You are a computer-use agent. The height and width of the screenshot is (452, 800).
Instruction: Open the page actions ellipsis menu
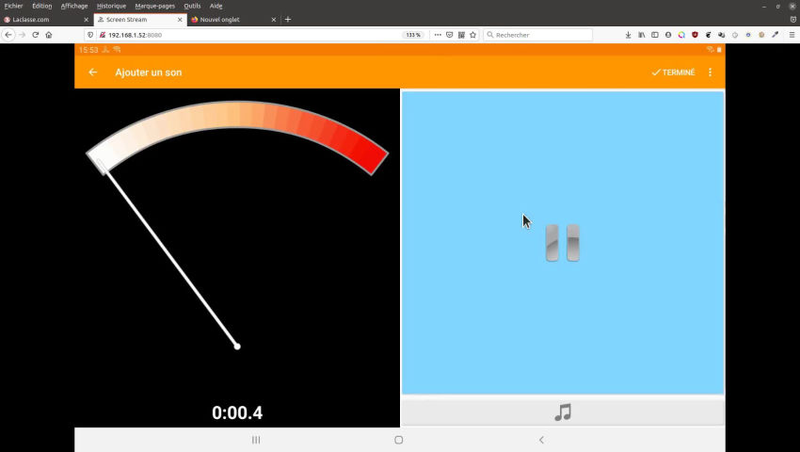(x=437, y=35)
